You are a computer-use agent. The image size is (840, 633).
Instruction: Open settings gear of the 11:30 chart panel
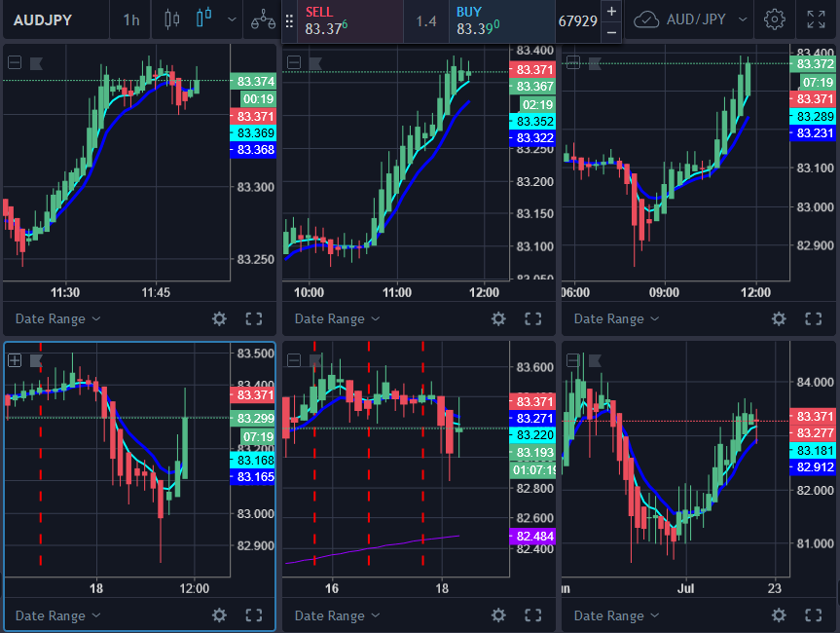219,318
